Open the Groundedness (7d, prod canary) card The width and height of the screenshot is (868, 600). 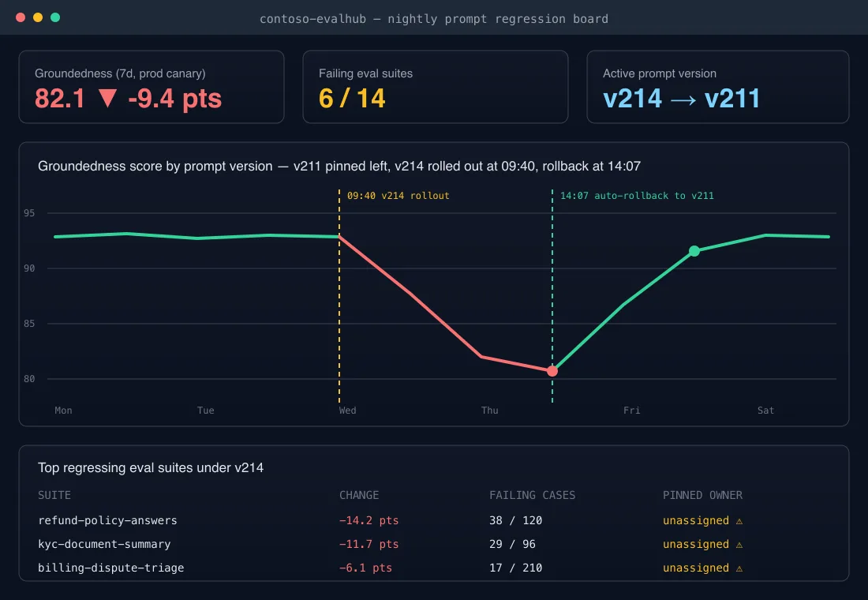(152, 87)
